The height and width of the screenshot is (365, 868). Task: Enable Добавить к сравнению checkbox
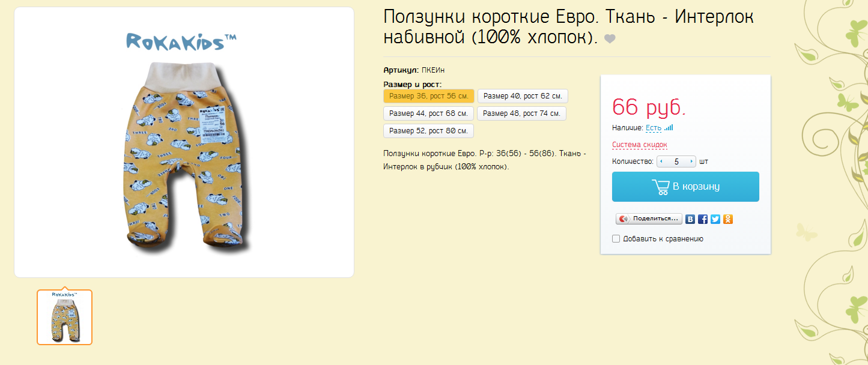click(x=616, y=239)
